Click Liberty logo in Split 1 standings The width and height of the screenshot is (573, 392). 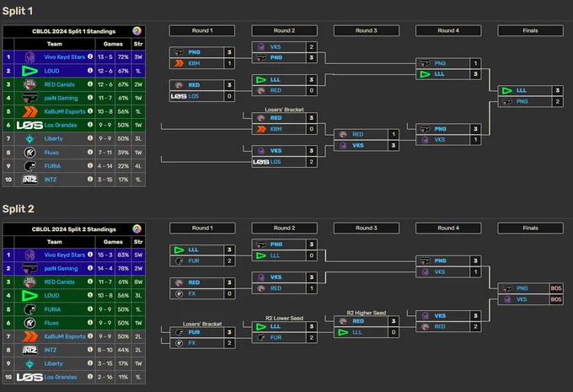coord(29,138)
